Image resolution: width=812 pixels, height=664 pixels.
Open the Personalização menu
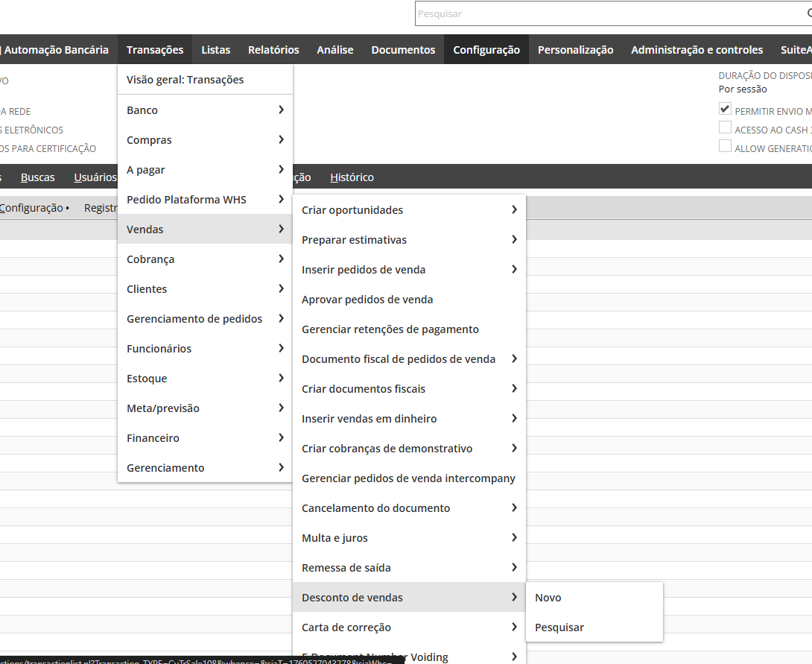coord(576,50)
